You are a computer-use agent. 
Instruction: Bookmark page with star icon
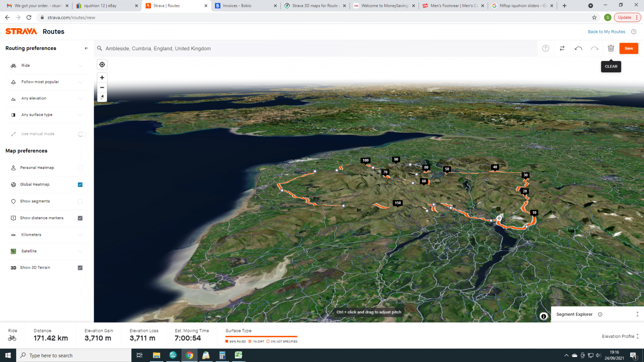tap(594, 17)
